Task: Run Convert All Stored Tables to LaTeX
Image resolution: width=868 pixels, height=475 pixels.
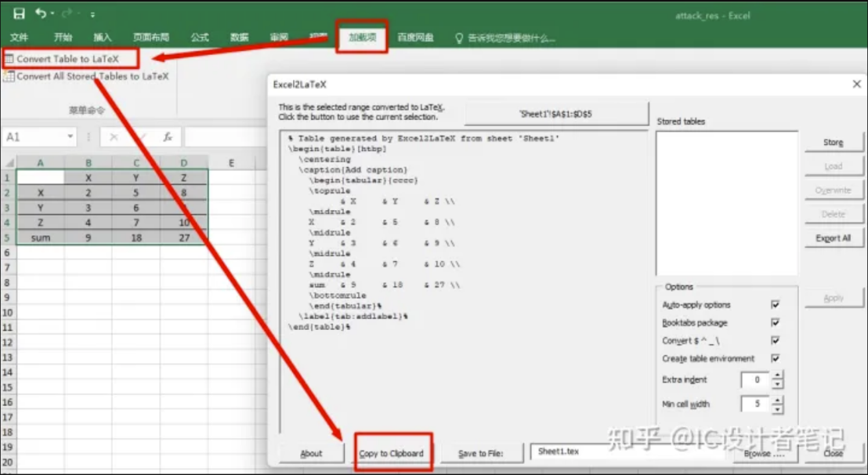Action: (x=92, y=77)
